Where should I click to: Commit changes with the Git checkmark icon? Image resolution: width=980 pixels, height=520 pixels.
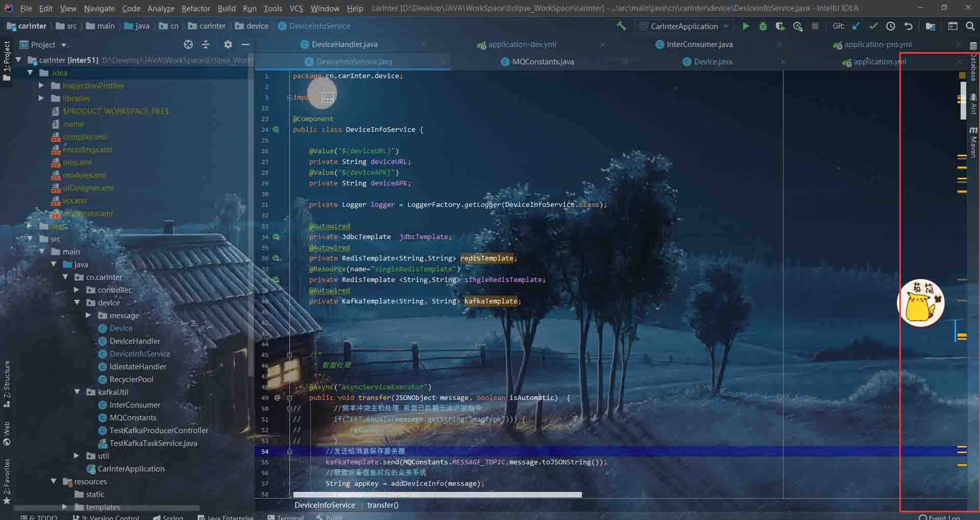click(873, 26)
